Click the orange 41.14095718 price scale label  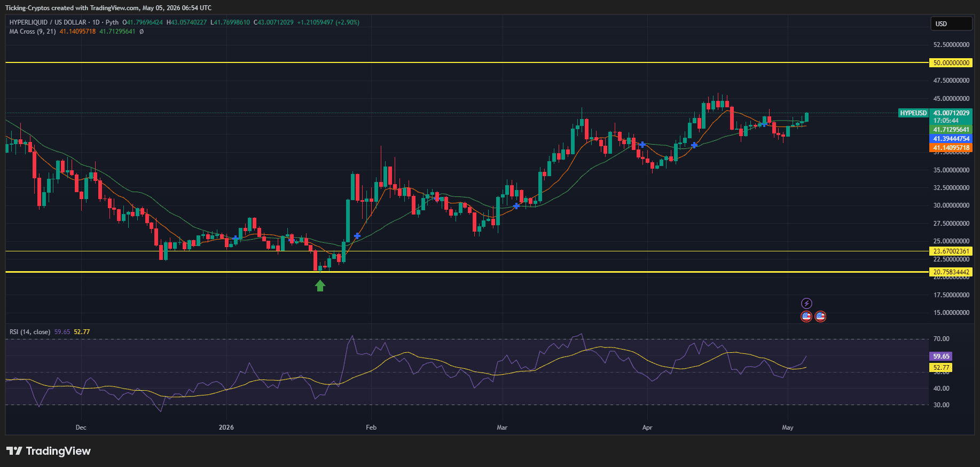(951, 148)
